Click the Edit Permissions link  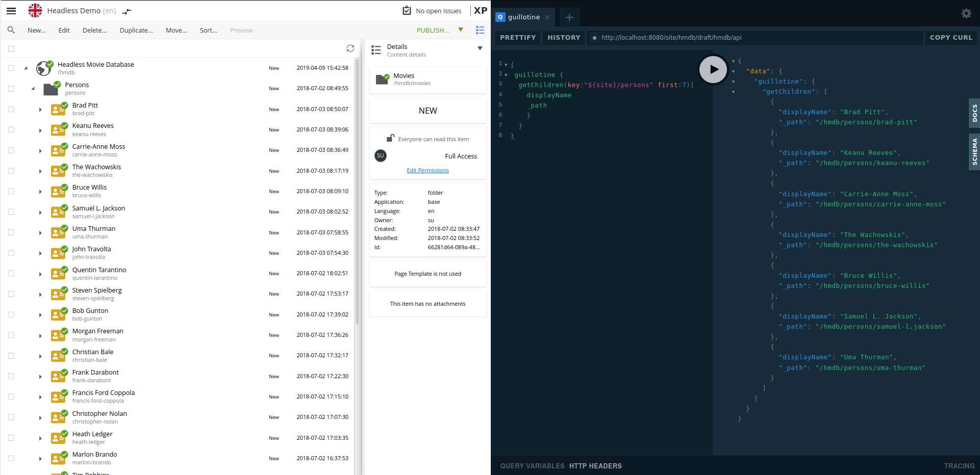(x=428, y=170)
